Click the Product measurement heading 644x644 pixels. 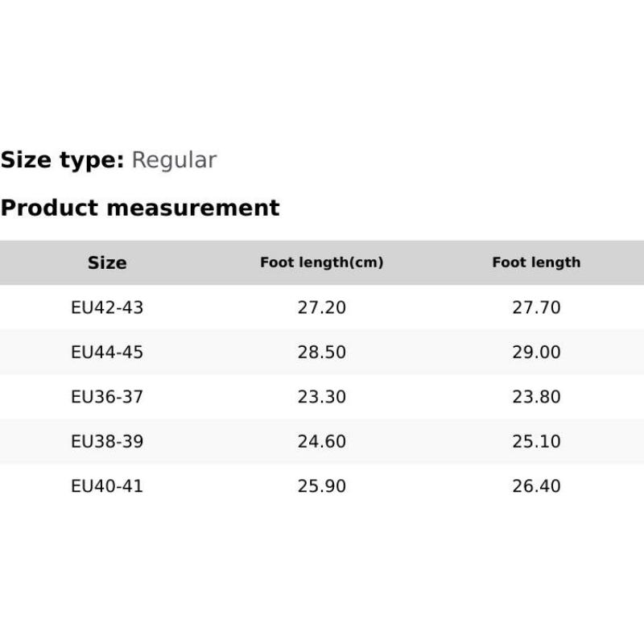coord(140,208)
